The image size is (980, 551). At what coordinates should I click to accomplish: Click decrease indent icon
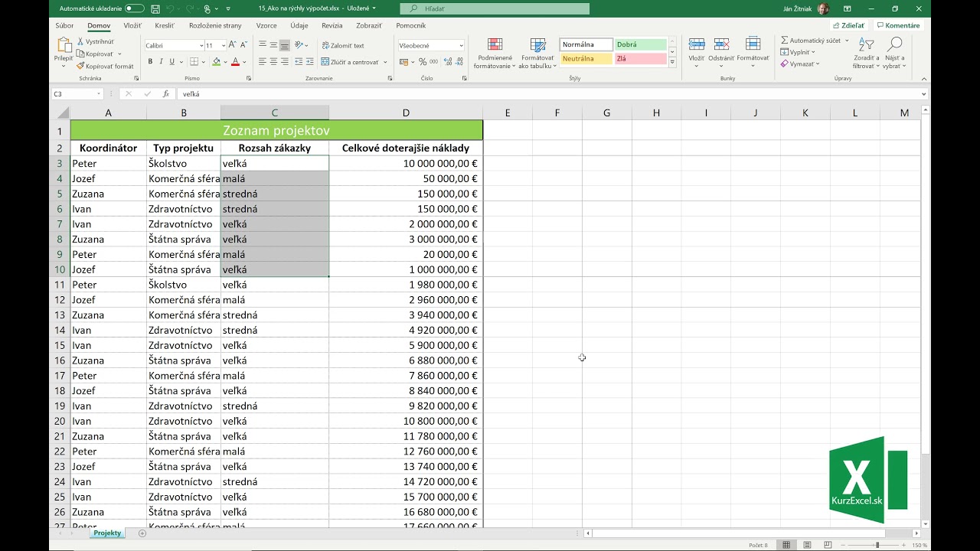299,62
